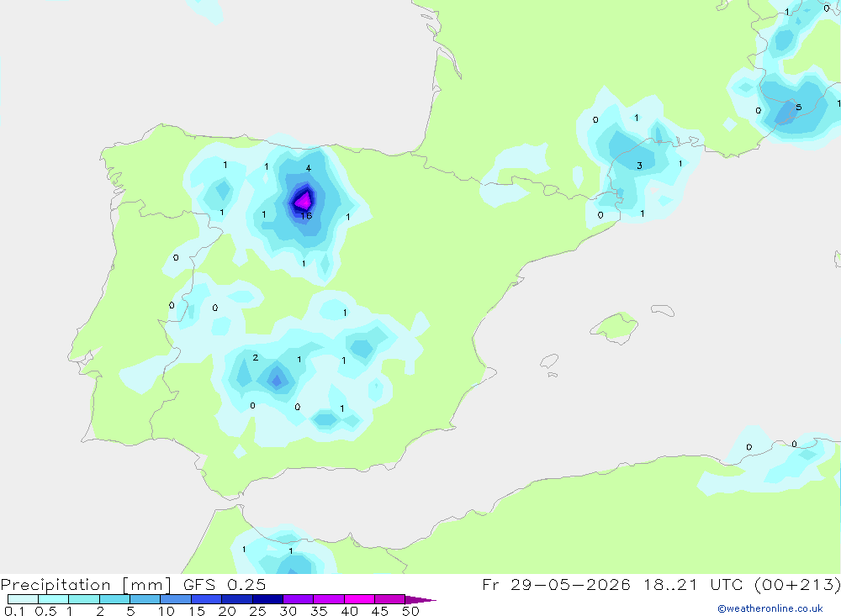841x616 pixels.
Task: Click the '15' legend scale label
Action: click(x=197, y=611)
